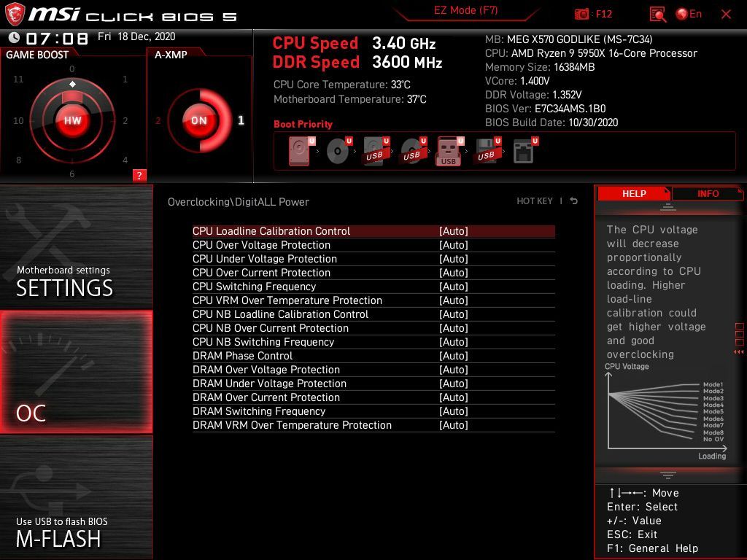Open CPU Over Current Protection [Auto] value

[454, 273]
